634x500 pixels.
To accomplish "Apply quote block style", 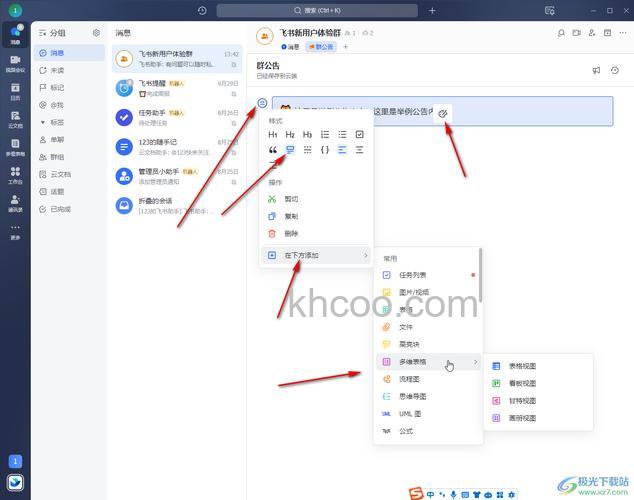I will [273, 150].
